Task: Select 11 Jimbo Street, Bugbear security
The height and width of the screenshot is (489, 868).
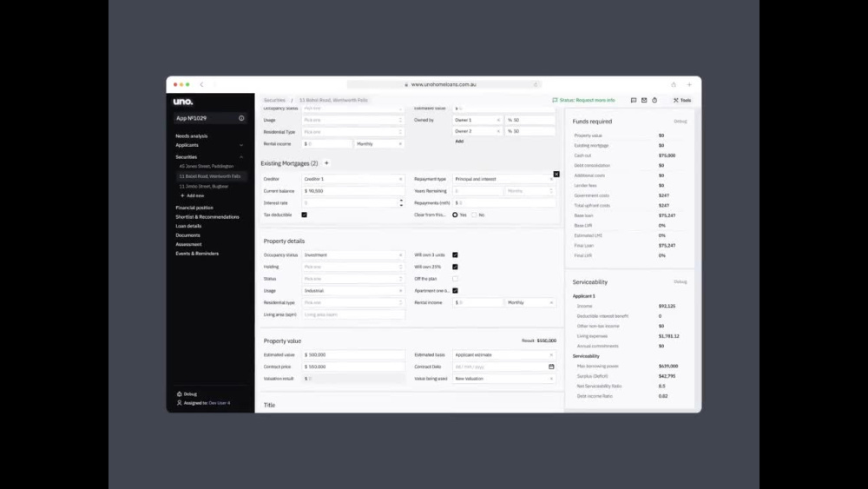Action: point(204,186)
